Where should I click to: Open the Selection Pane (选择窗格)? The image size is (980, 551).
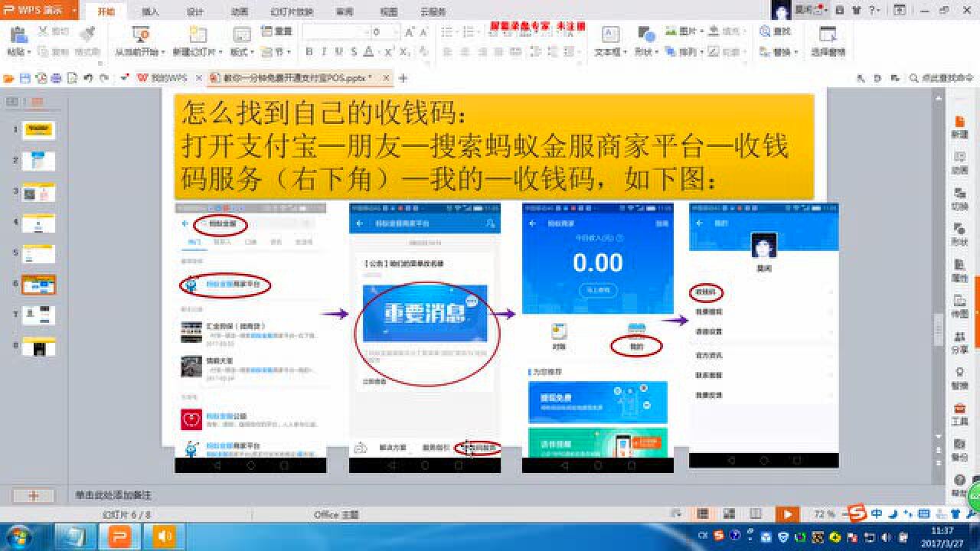click(828, 42)
